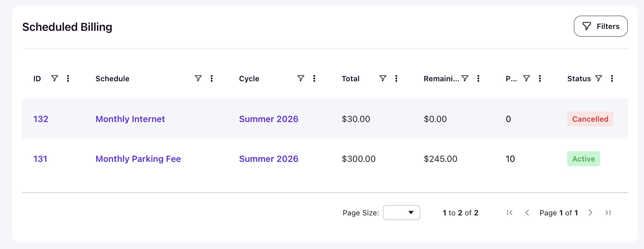
Task: Sort by the Schedule column header
Action: tap(113, 79)
